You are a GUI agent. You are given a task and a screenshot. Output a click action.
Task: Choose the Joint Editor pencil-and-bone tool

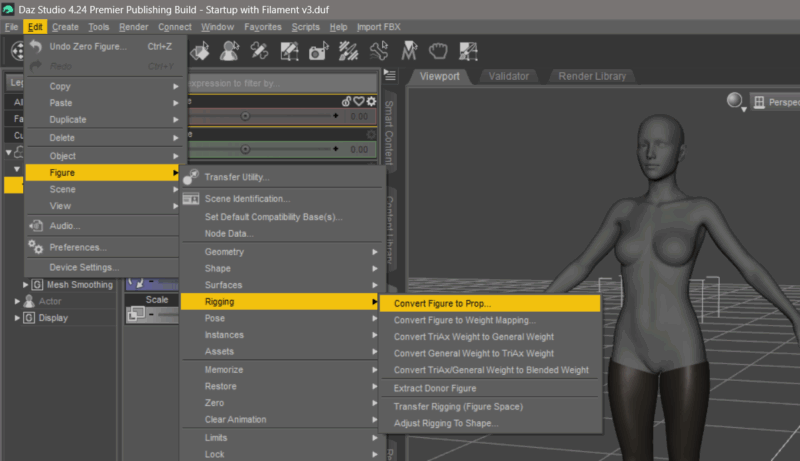tap(259, 51)
